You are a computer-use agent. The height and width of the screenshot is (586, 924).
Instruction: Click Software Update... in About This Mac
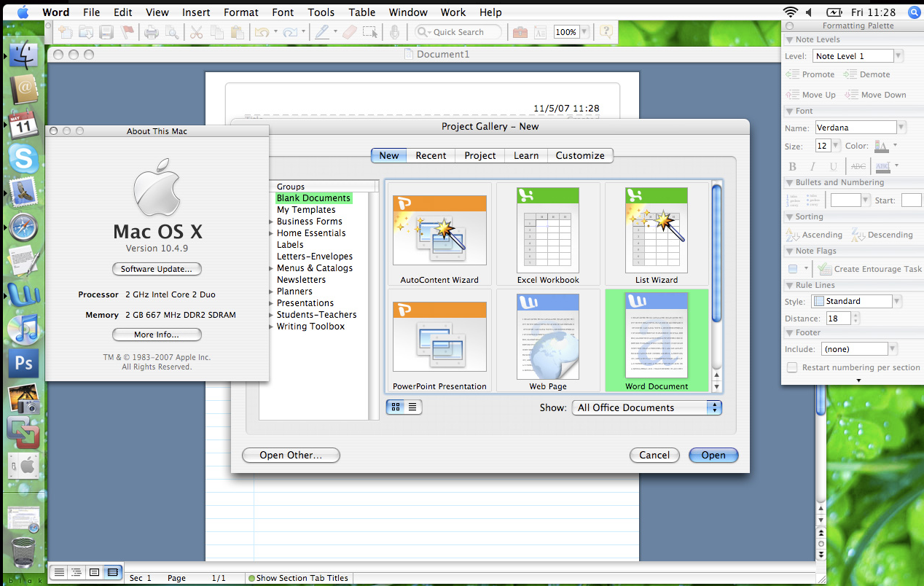pos(157,269)
